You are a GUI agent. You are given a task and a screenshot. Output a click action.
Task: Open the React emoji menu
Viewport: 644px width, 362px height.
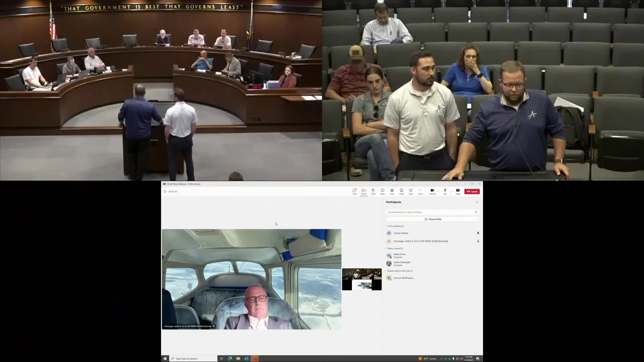[382, 191]
